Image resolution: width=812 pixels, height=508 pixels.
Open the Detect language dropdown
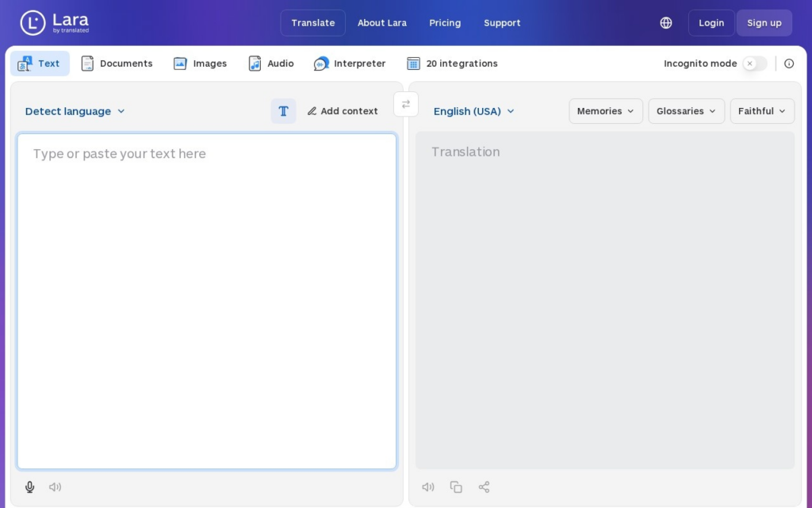click(x=75, y=111)
